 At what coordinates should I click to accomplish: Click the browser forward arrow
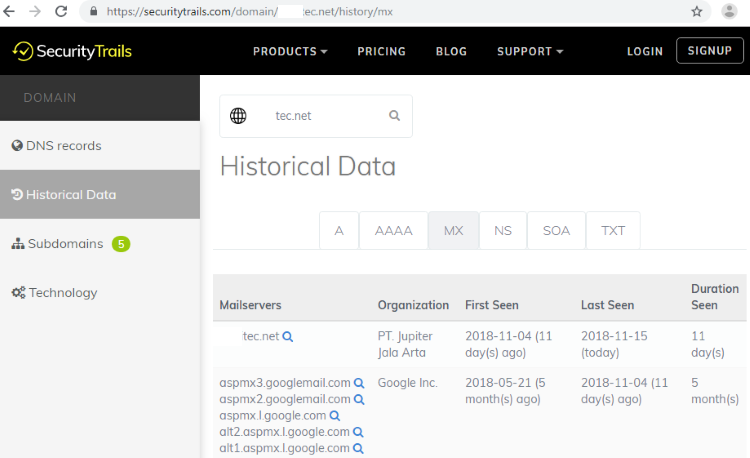point(35,11)
